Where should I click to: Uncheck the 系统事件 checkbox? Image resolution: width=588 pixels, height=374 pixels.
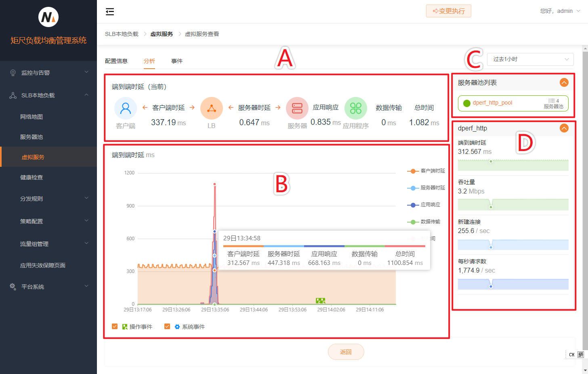click(167, 326)
